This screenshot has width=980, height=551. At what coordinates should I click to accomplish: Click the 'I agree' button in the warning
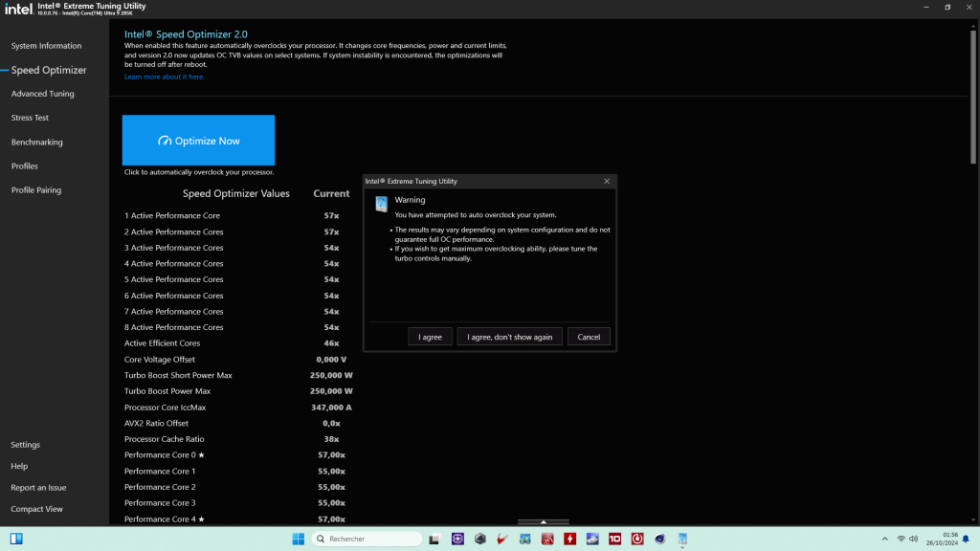pyautogui.click(x=430, y=337)
